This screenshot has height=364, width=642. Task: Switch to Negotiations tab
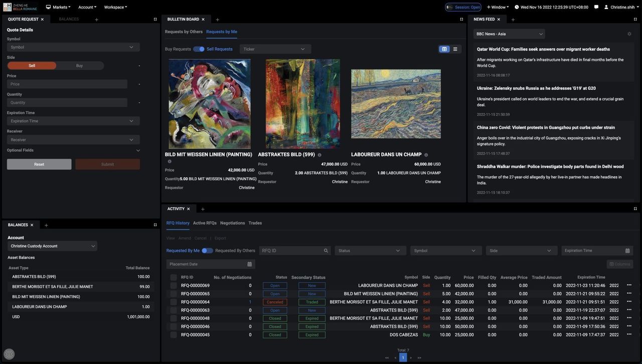tap(232, 223)
